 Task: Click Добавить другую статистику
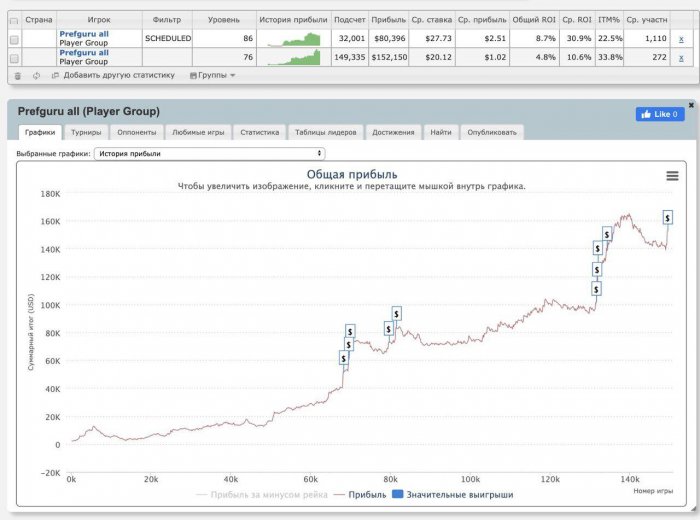[x=119, y=75]
